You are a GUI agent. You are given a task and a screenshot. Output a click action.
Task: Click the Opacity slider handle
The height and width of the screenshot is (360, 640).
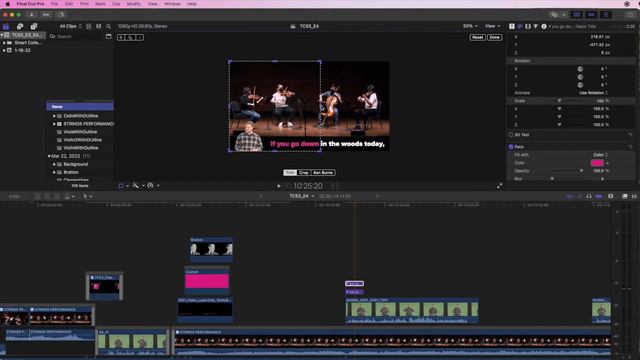coord(581,171)
